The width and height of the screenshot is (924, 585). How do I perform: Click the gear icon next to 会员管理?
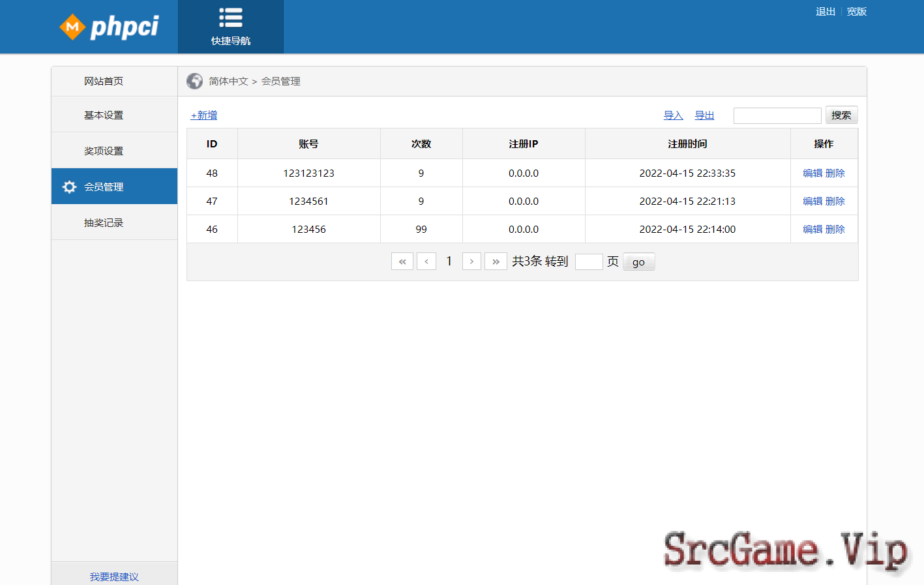(69, 187)
